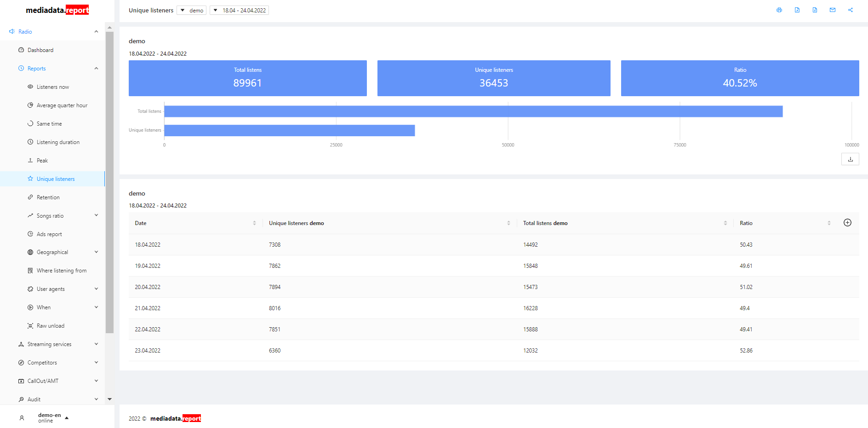Sort by Total listens demo arrows

coord(725,223)
